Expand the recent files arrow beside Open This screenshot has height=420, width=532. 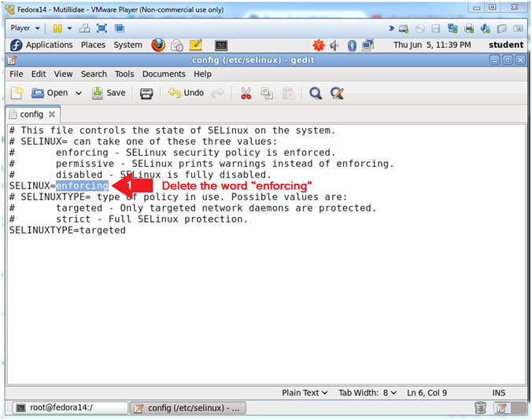pyautogui.click(x=79, y=93)
